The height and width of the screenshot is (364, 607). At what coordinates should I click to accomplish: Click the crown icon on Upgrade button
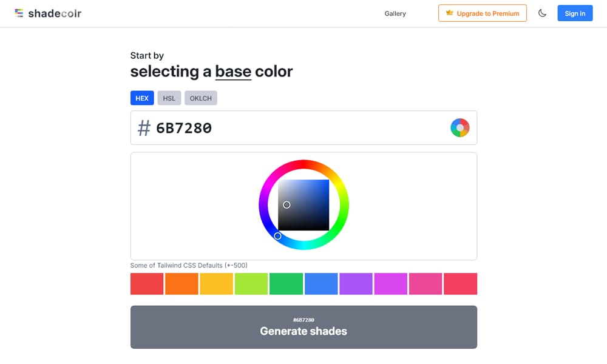[450, 13]
